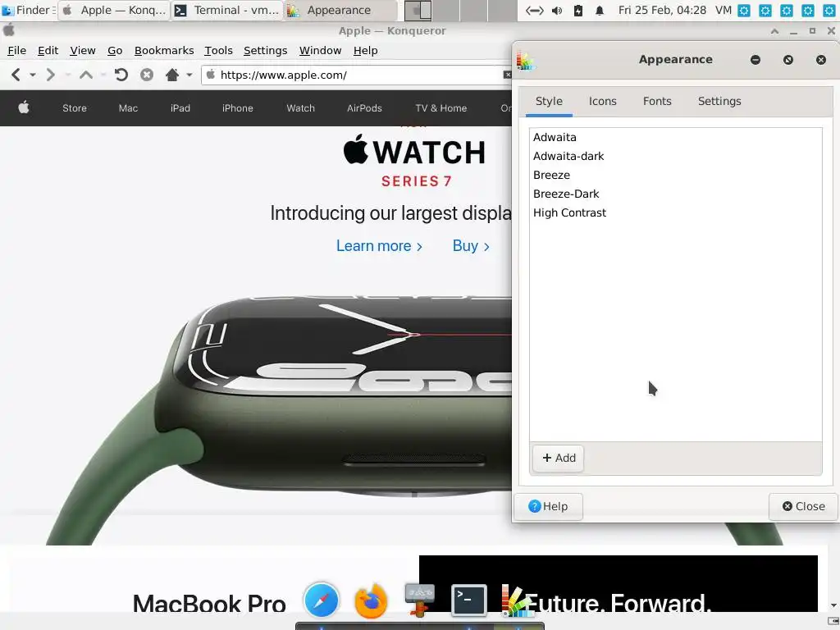
Task: Open the clock showing Fri 25 Feb
Action: click(x=662, y=10)
